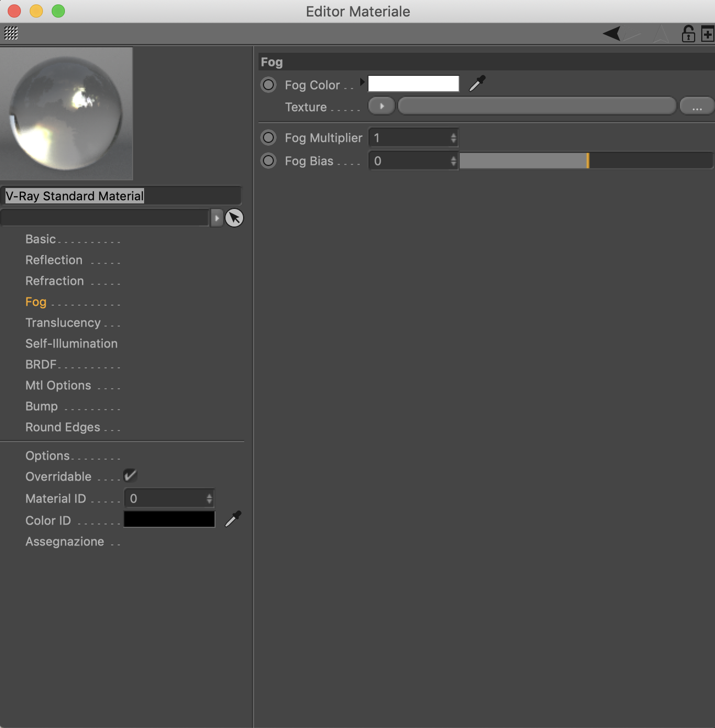This screenshot has width=715, height=728.
Task: Toggle the lock icon in toolbar
Action: [688, 34]
